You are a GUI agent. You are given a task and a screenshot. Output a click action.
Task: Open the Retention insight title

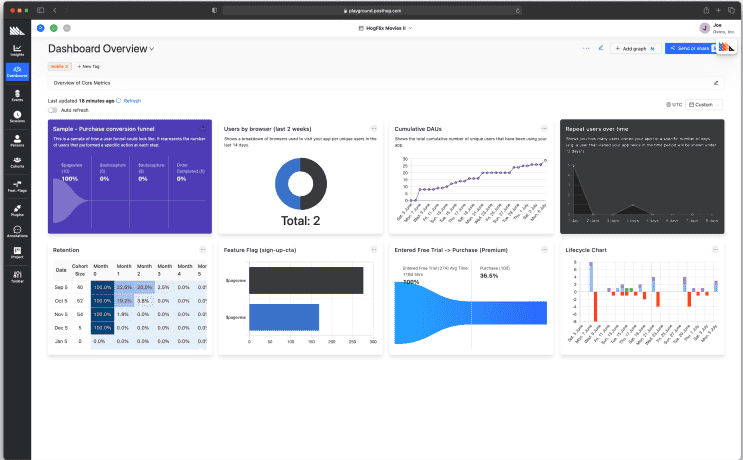tap(66, 250)
